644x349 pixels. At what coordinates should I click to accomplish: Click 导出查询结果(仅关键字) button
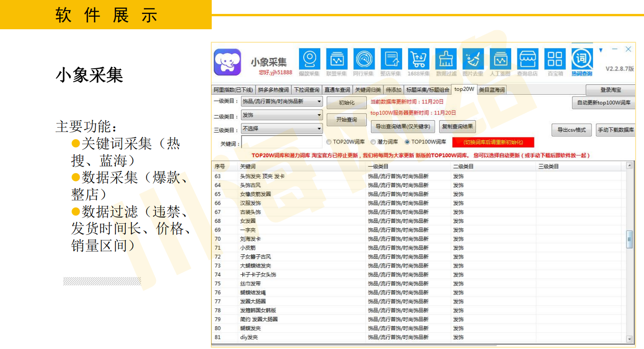pyautogui.click(x=403, y=126)
